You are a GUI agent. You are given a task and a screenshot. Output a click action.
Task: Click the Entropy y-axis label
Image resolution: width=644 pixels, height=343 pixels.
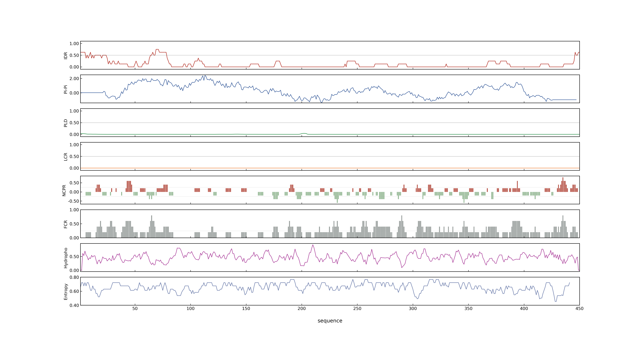coord(66,292)
